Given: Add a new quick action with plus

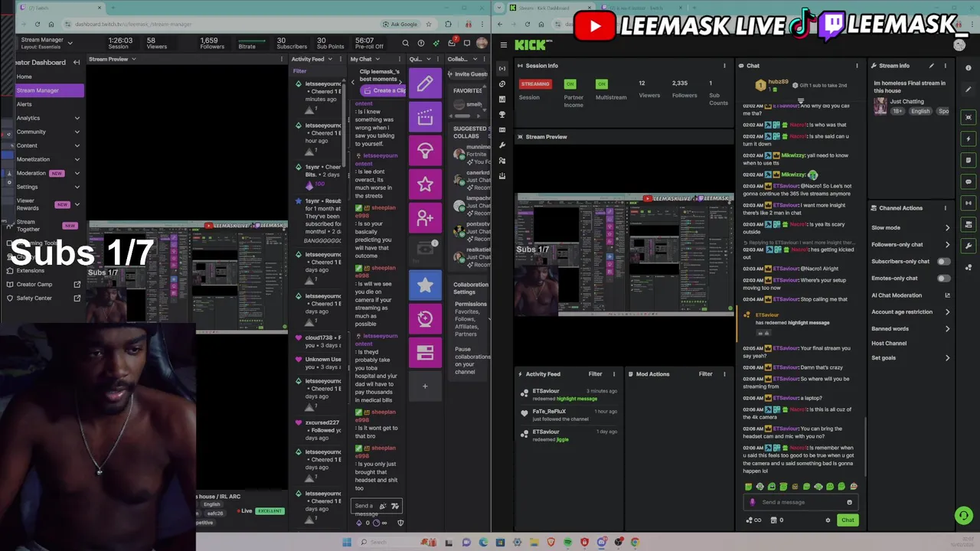Looking at the screenshot, I should 425,386.
